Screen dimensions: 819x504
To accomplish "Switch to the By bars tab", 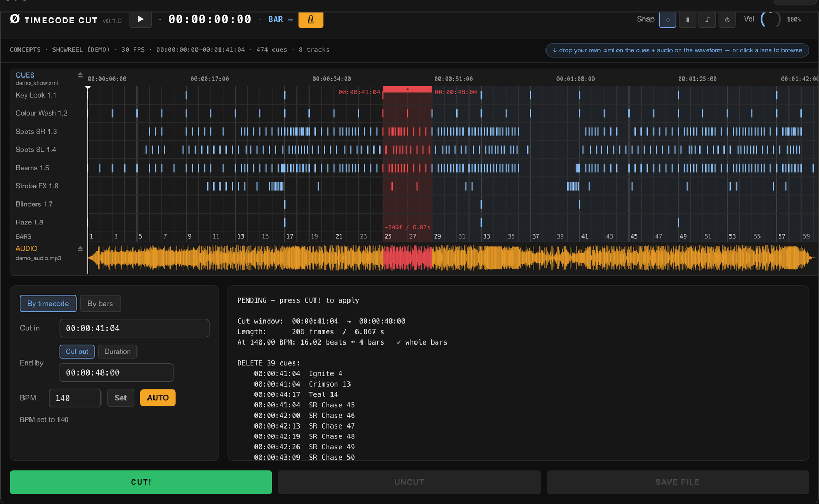I will [100, 304].
